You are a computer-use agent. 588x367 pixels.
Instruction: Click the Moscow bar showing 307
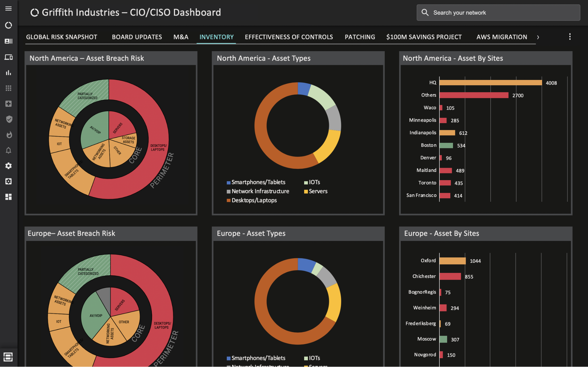point(443,339)
